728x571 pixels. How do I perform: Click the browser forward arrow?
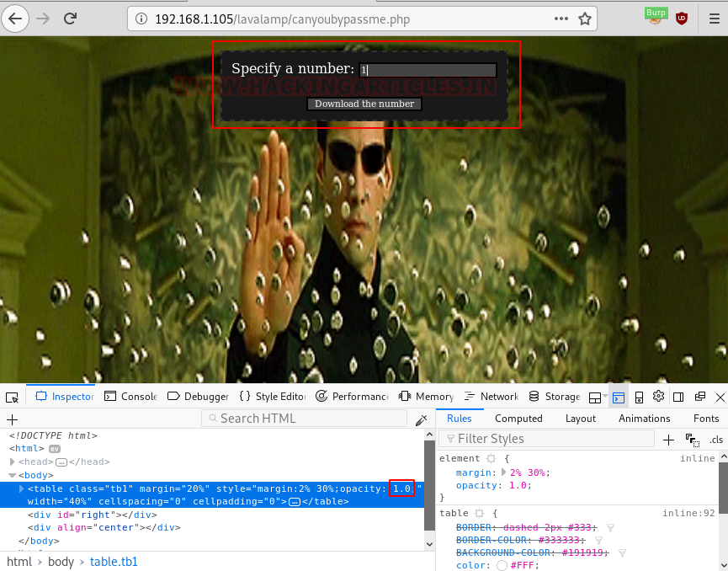tap(43, 19)
